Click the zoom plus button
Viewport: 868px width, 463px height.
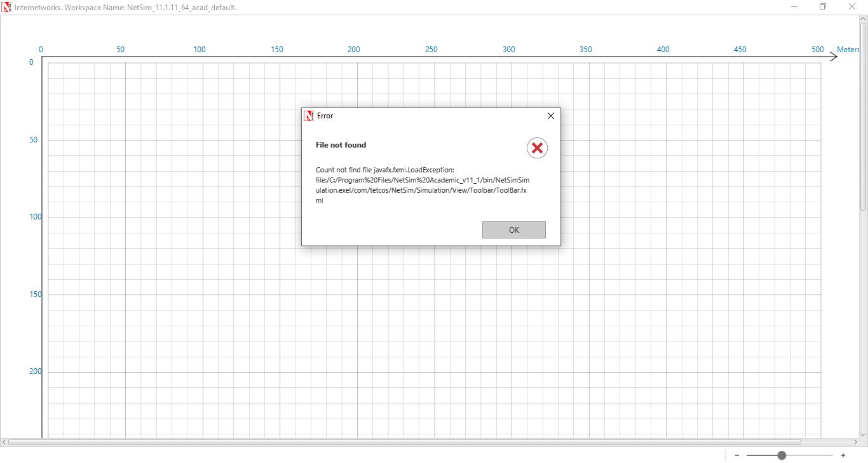(x=843, y=455)
